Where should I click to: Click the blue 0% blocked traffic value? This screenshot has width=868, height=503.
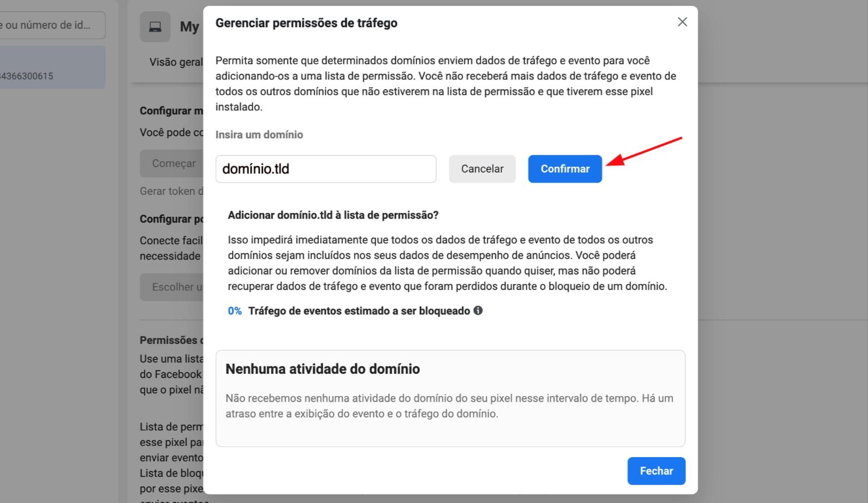coord(234,311)
